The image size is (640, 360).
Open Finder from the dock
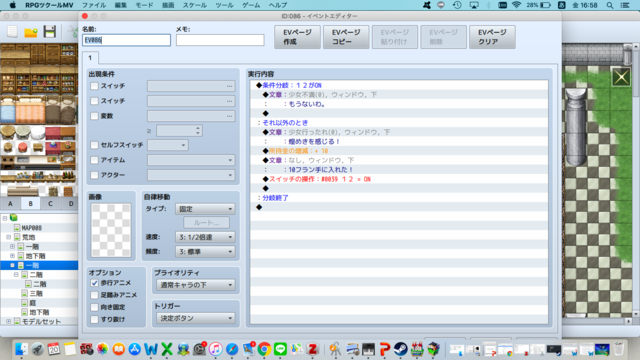pos(21,349)
